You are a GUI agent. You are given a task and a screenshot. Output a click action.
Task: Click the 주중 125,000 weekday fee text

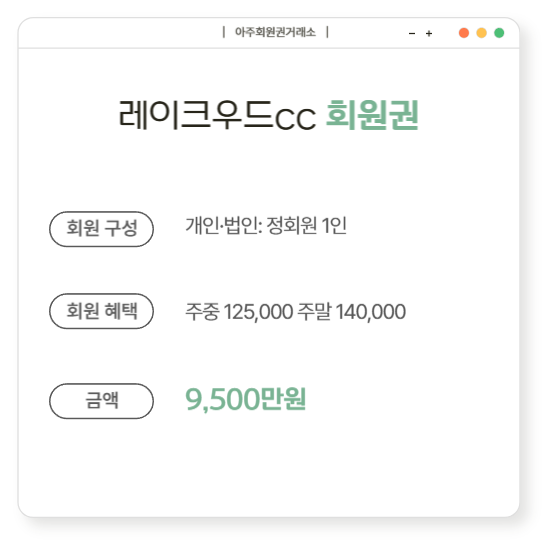(x=239, y=311)
